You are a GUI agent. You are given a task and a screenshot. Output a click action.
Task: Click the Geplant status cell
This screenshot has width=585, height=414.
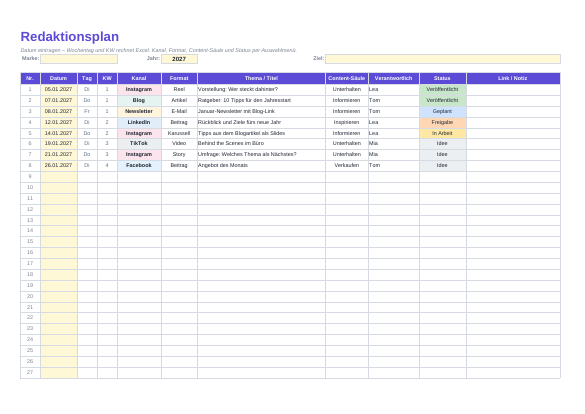coord(442,112)
